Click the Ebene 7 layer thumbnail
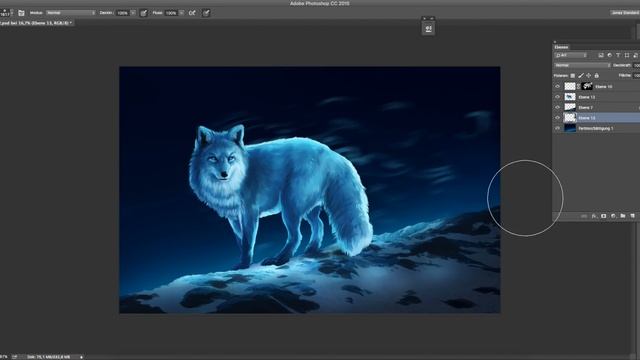This screenshot has width=640, height=360. tap(570, 107)
